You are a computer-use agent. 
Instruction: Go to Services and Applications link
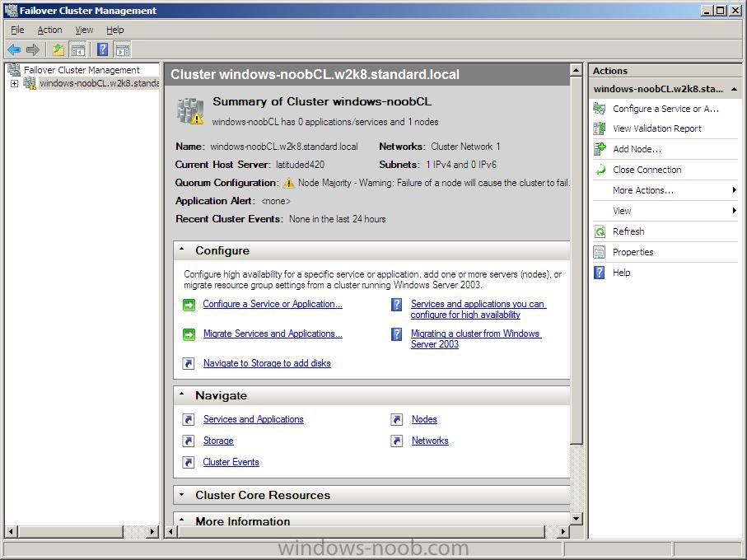click(254, 419)
